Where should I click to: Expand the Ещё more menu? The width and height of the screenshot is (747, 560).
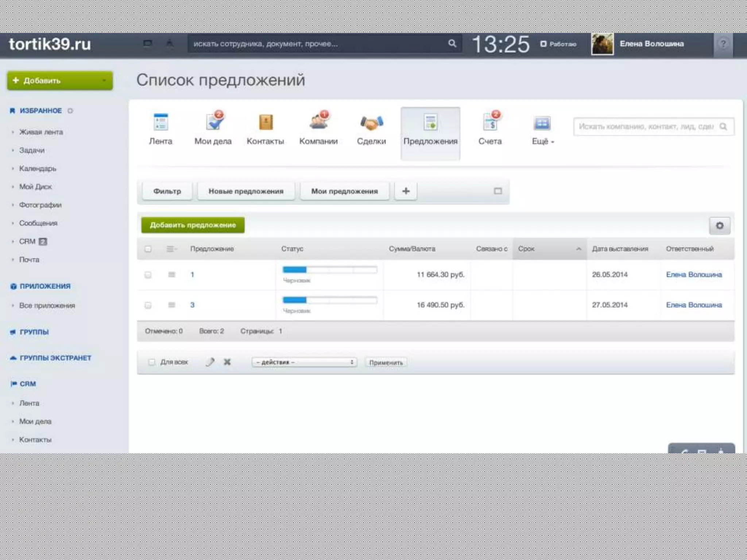[542, 141]
